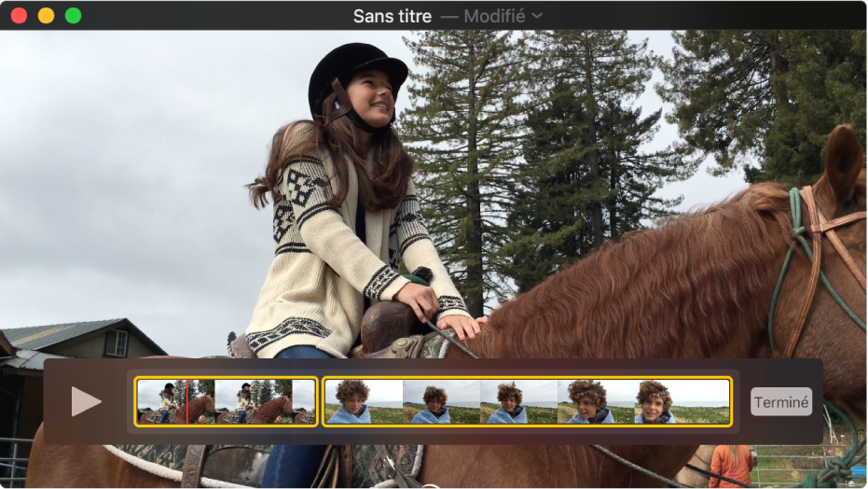Click the red playhead marker in first clip
Image resolution: width=868 pixels, height=489 pixels.
(x=187, y=401)
